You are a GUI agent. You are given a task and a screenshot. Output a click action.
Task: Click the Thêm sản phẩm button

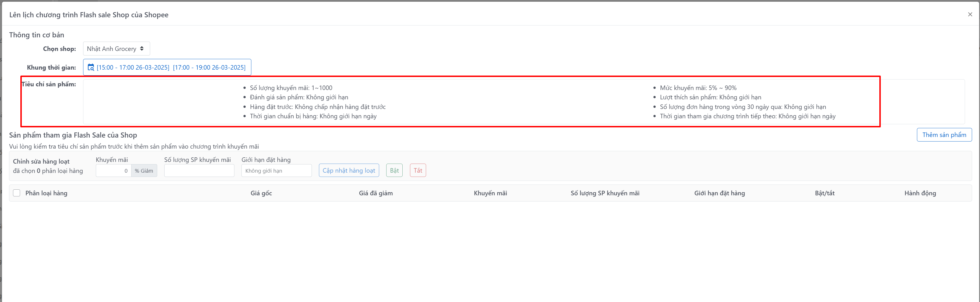(944, 135)
